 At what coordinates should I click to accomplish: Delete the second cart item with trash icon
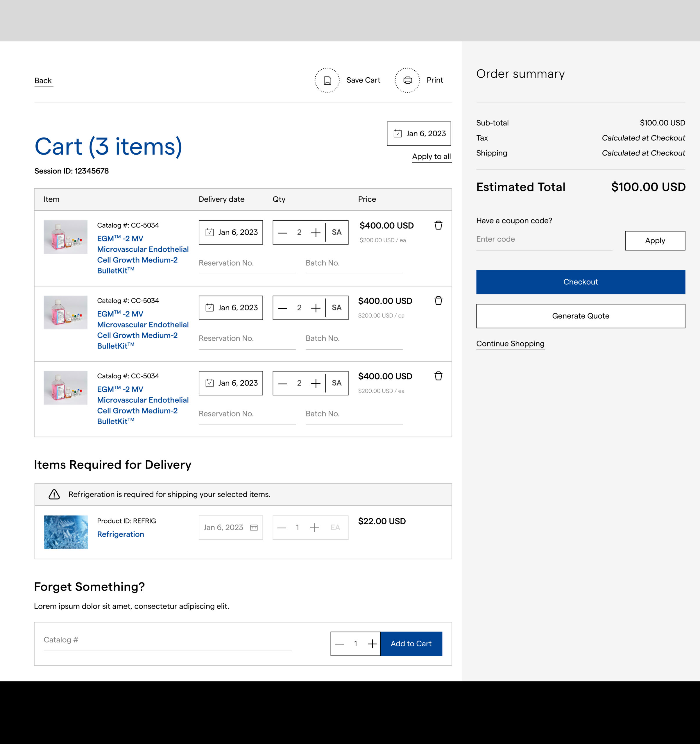pos(438,301)
